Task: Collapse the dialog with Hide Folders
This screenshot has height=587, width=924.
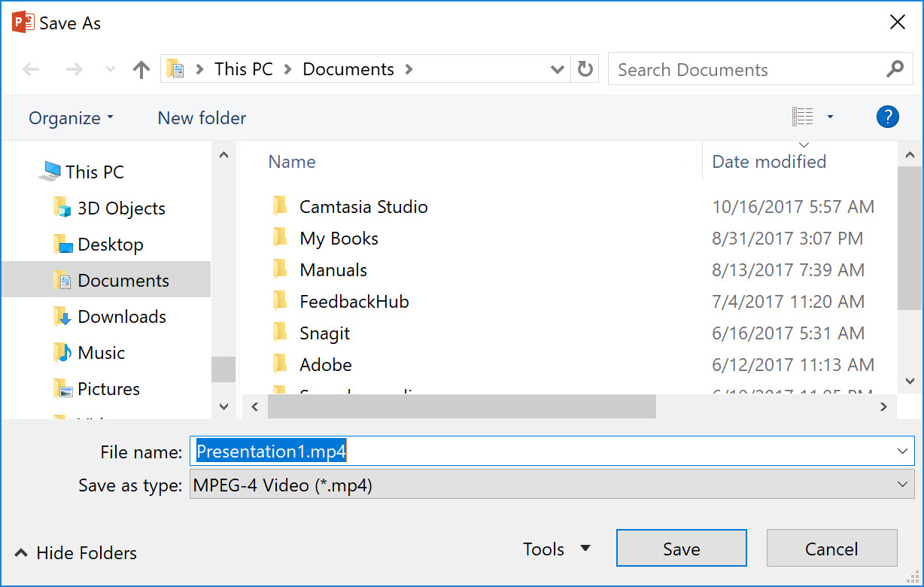Action: pyautogui.click(x=75, y=553)
